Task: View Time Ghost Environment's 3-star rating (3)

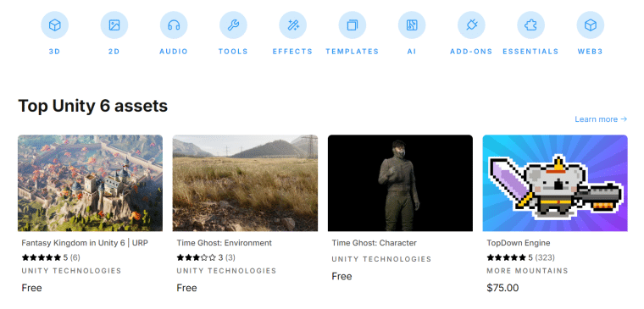Action: (x=206, y=257)
